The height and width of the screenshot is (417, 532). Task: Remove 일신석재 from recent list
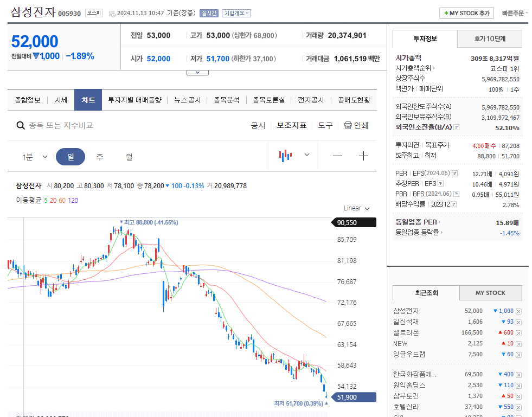click(518, 322)
